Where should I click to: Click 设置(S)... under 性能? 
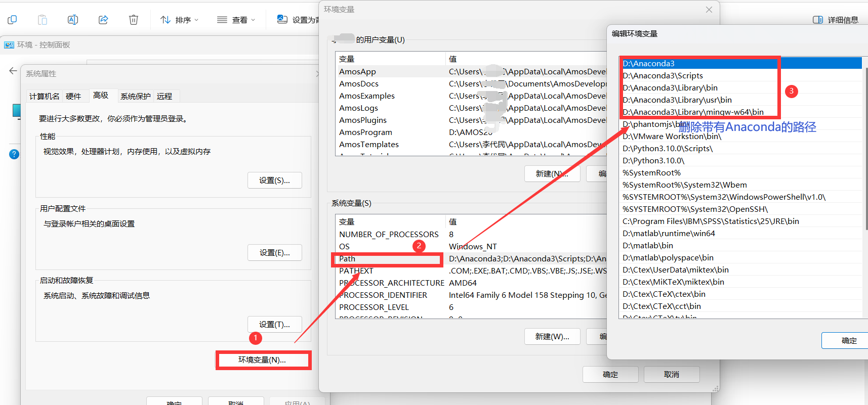click(275, 181)
